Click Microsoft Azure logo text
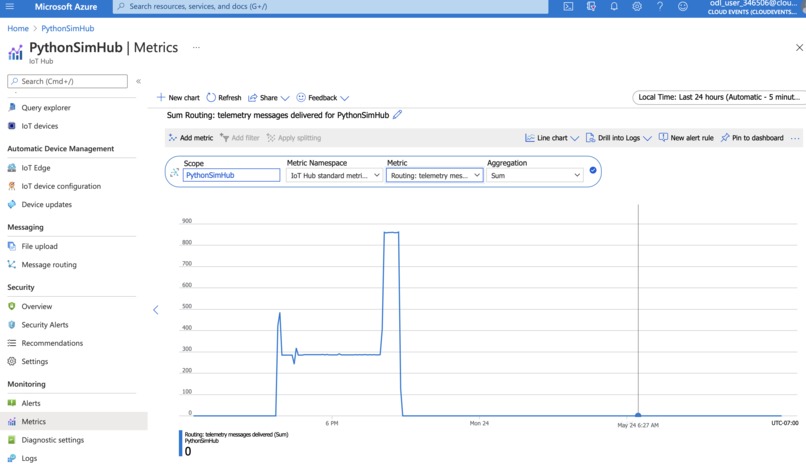Screen dimensions: 806x464 pos(66,7)
